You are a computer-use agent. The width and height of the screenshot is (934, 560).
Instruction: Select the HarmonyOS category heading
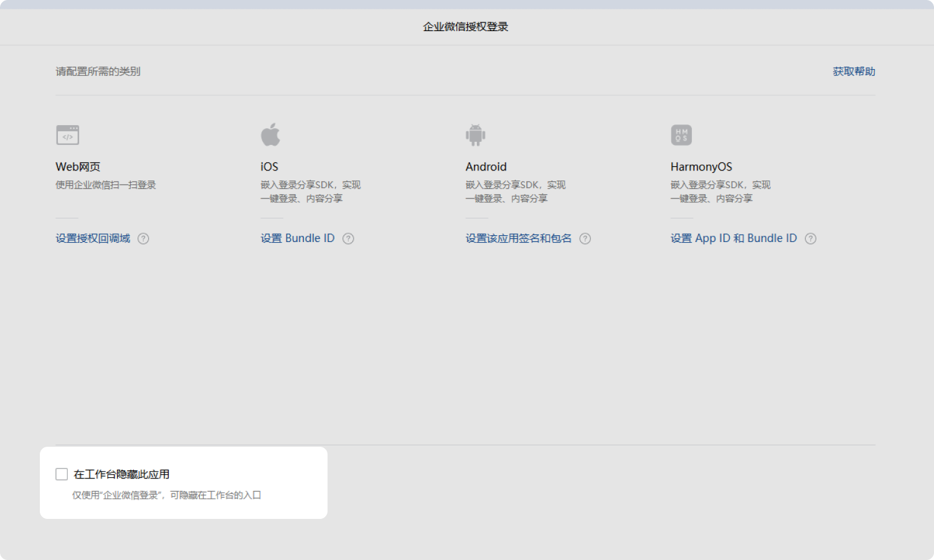click(x=701, y=167)
